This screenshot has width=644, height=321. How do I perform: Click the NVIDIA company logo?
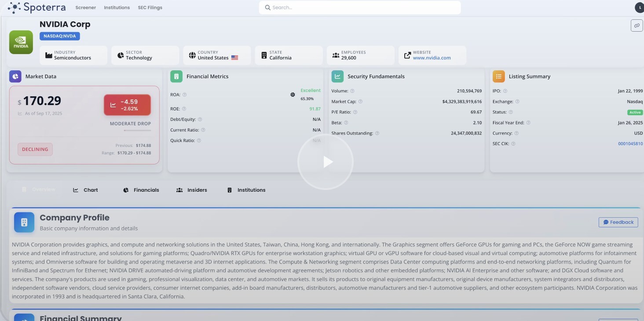pos(21,42)
